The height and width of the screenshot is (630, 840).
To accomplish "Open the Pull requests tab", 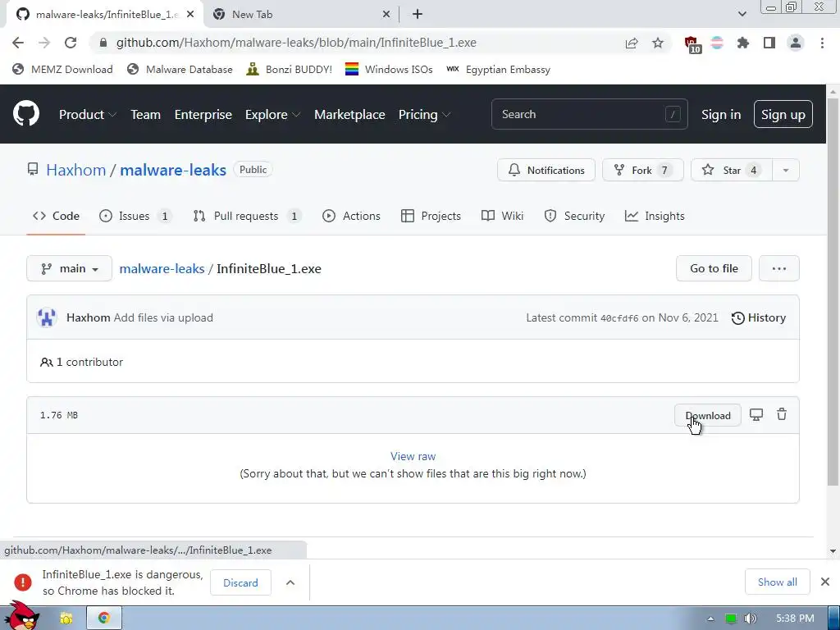I will [x=246, y=216].
